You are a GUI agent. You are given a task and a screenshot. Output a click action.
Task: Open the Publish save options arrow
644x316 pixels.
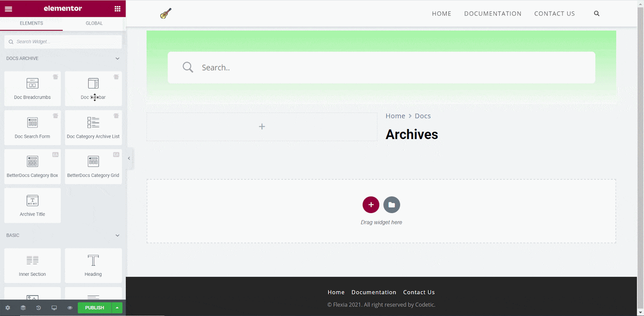[x=117, y=308]
